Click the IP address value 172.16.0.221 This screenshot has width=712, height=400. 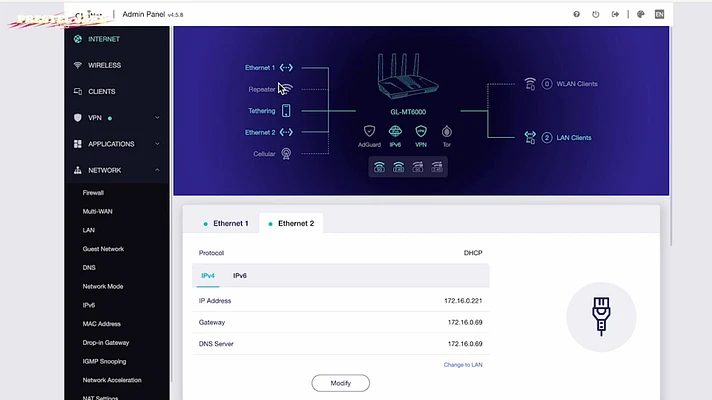[x=463, y=301]
